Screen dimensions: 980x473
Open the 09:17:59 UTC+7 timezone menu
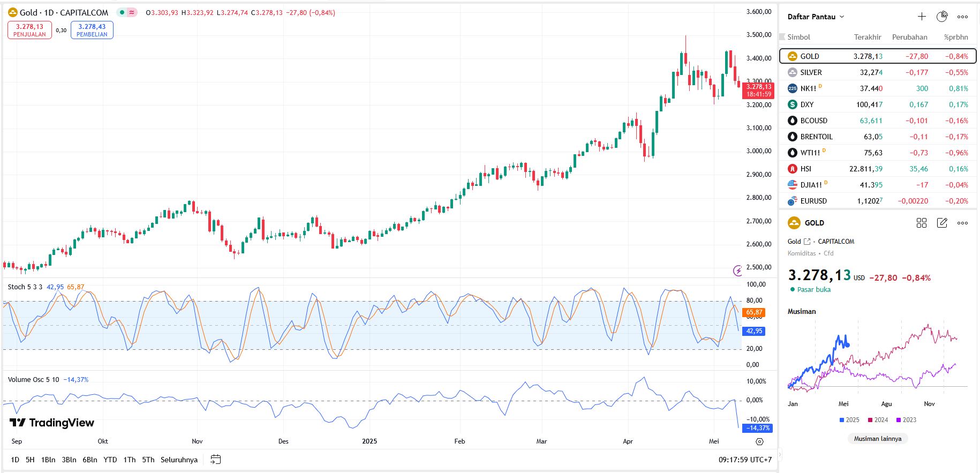(745, 460)
